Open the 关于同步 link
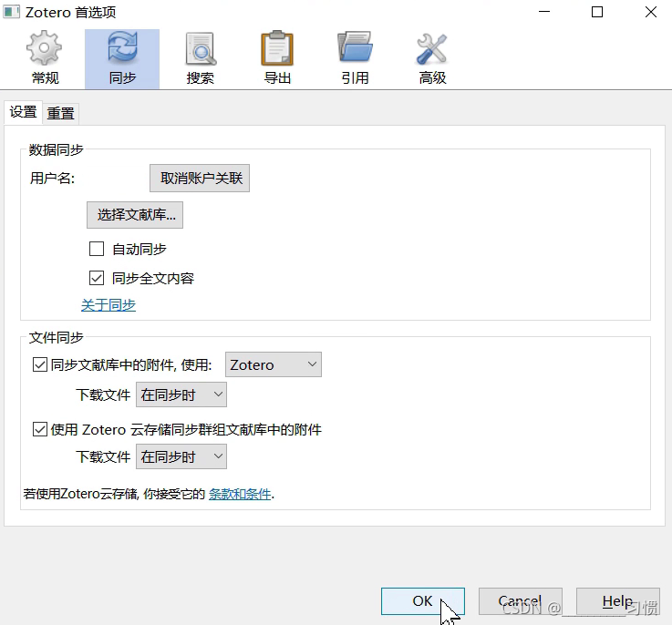This screenshot has height=625, width=672. click(109, 305)
